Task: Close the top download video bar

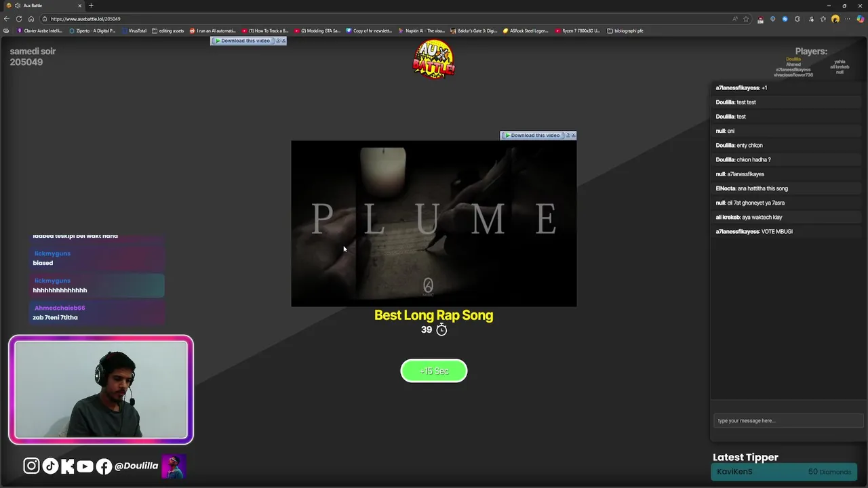Action: pos(283,41)
